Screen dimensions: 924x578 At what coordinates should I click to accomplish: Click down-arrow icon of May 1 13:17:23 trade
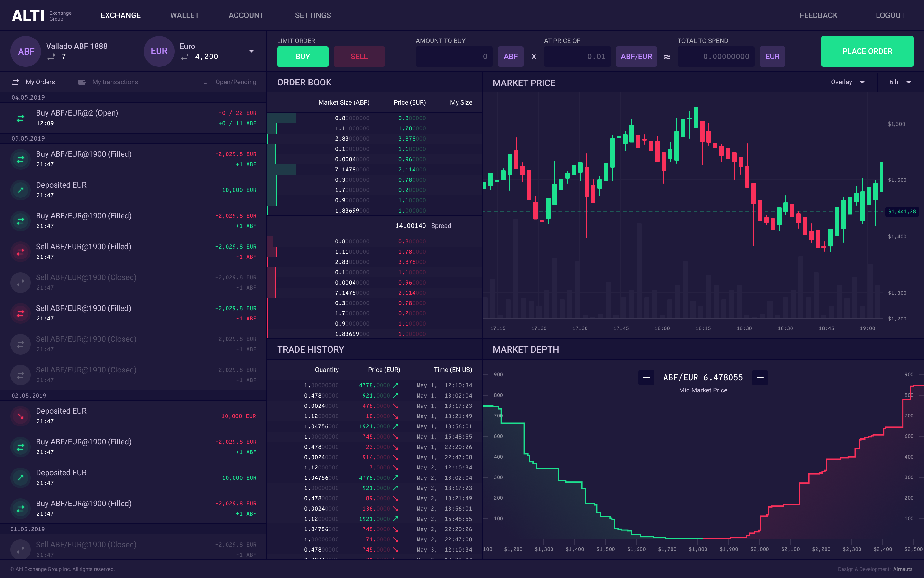[395, 406]
